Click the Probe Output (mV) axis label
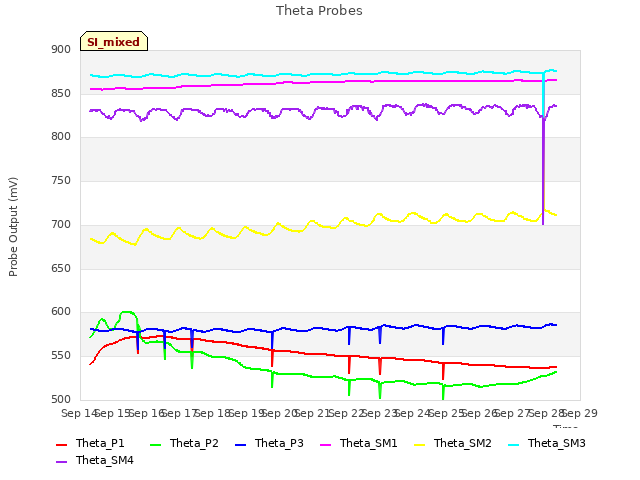Viewport: 640px width, 480px height. (13, 227)
